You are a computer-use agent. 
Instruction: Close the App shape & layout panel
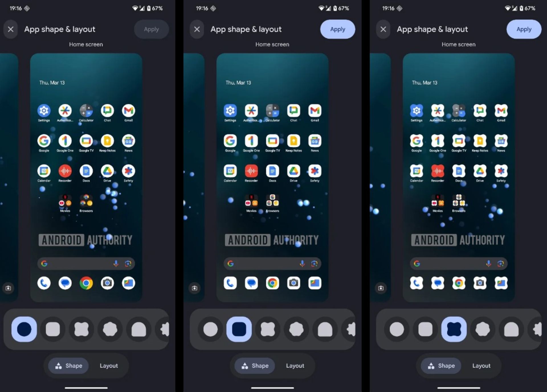click(x=11, y=29)
